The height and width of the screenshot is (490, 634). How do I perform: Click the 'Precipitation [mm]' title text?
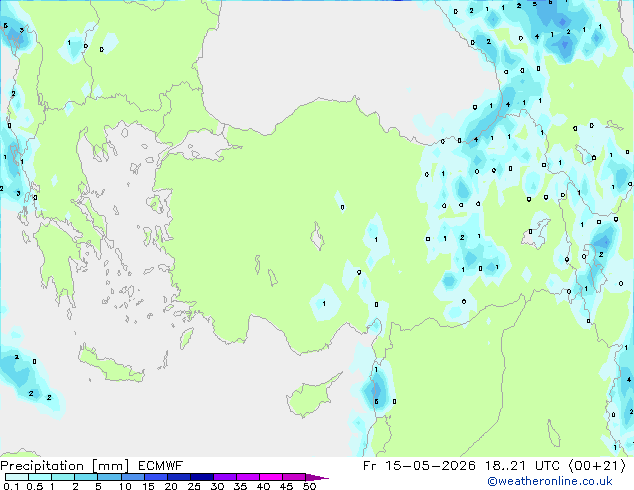click(x=65, y=466)
